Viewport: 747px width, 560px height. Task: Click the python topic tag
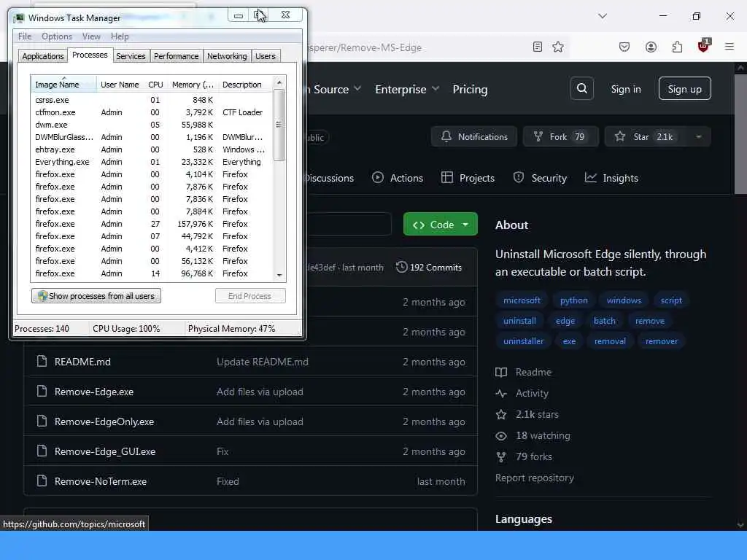[x=573, y=300]
